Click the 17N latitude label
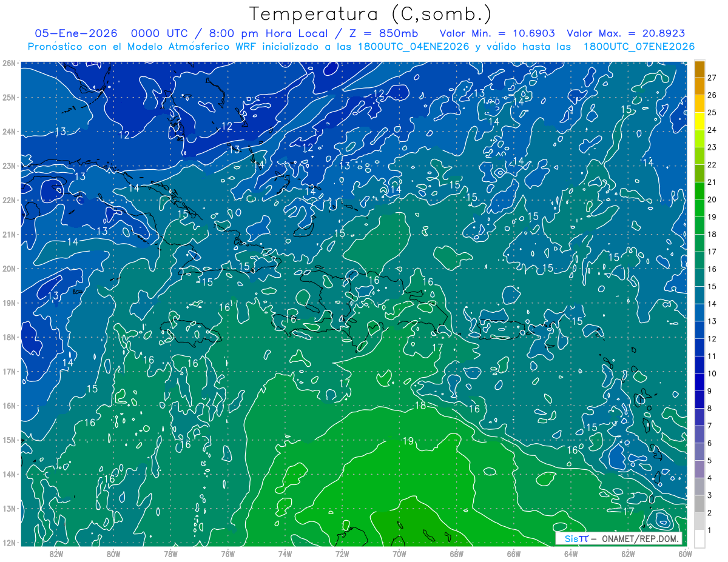The width and height of the screenshot is (728, 562). click(9, 372)
